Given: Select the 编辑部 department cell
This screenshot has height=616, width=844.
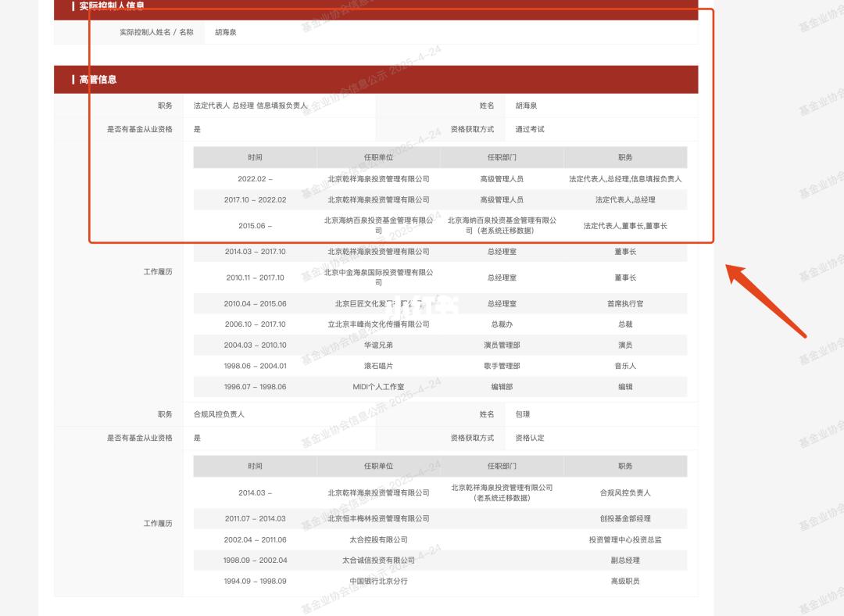Looking at the screenshot, I should pos(502,387).
